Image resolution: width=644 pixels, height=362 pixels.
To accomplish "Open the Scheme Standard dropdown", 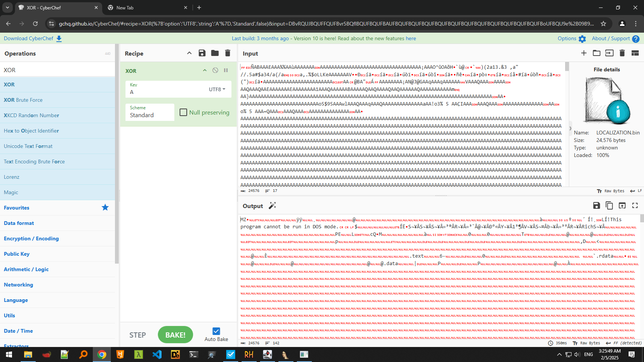I will pyautogui.click(x=150, y=112).
